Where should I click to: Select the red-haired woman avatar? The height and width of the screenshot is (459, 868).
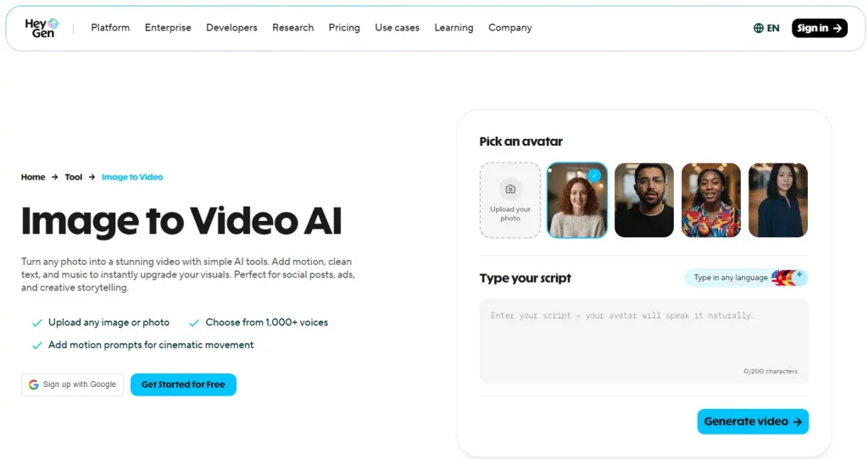tap(576, 201)
